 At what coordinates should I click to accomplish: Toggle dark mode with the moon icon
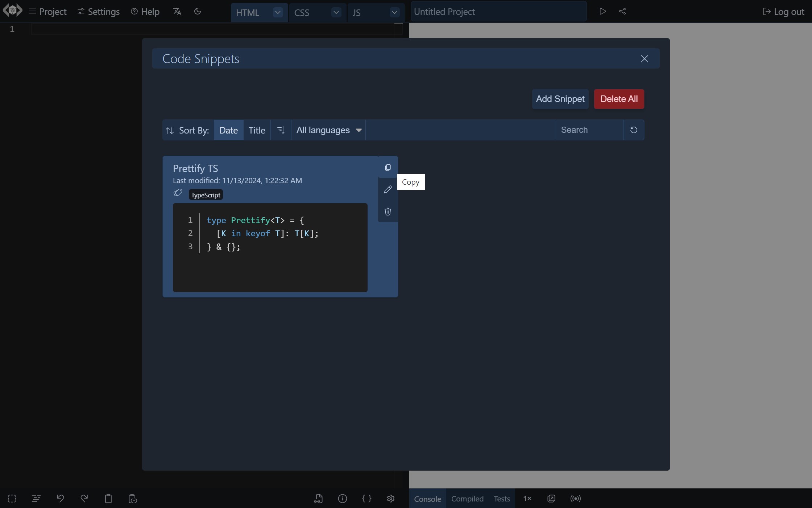198,11
